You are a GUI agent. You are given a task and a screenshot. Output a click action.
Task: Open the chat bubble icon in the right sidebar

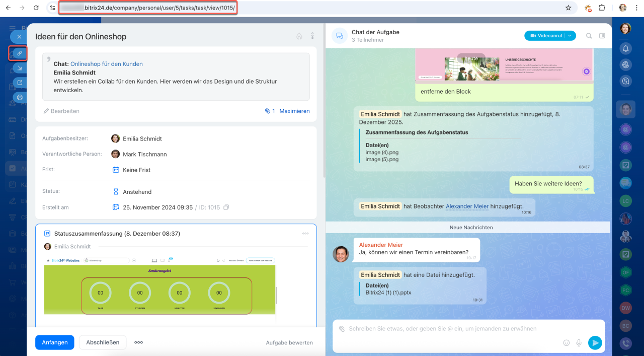click(626, 81)
